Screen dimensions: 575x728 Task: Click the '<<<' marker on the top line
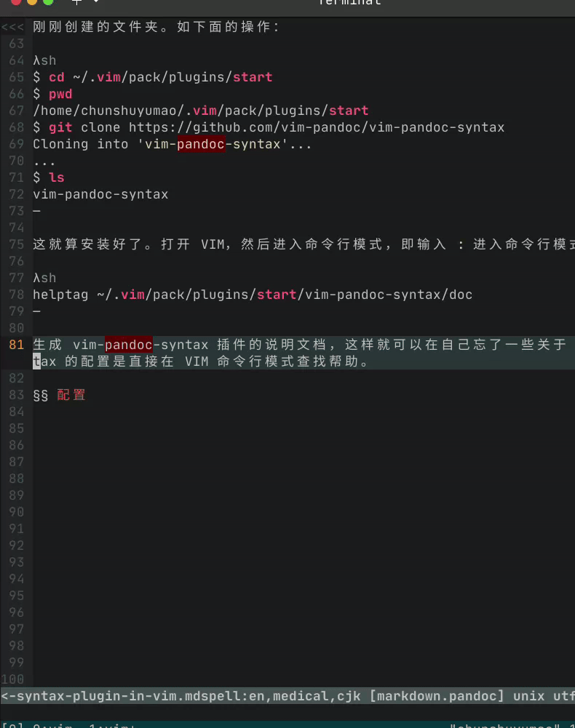(12, 27)
